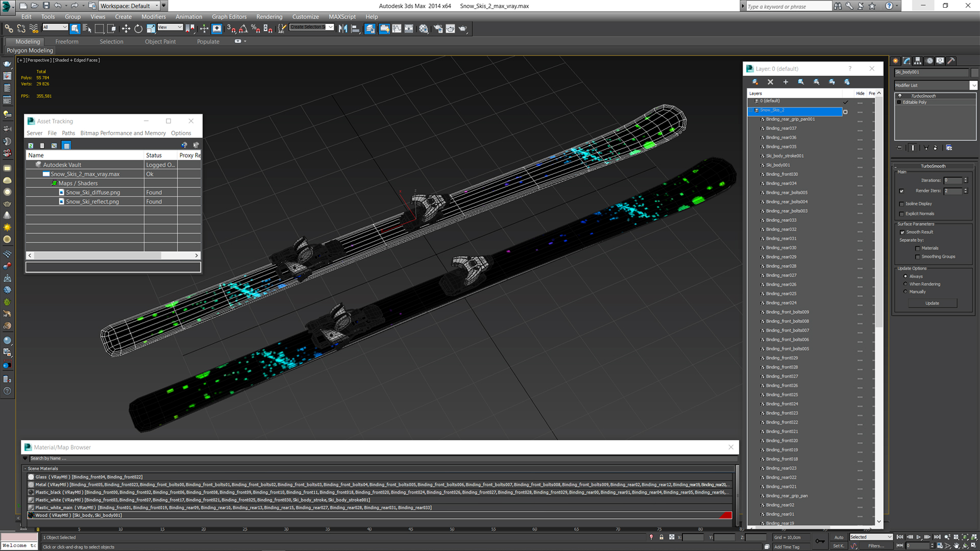Select Manually update option

pos(905,292)
